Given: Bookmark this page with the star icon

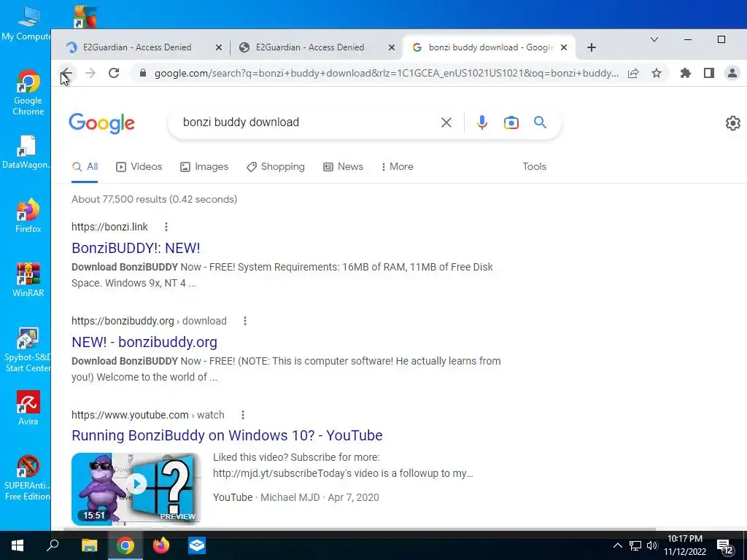Looking at the screenshot, I should click(657, 74).
